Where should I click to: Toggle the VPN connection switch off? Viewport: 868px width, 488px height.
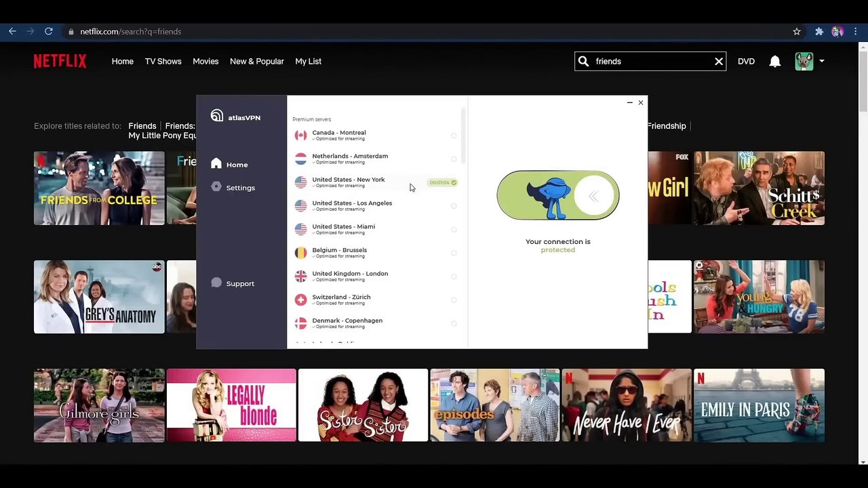[558, 195]
